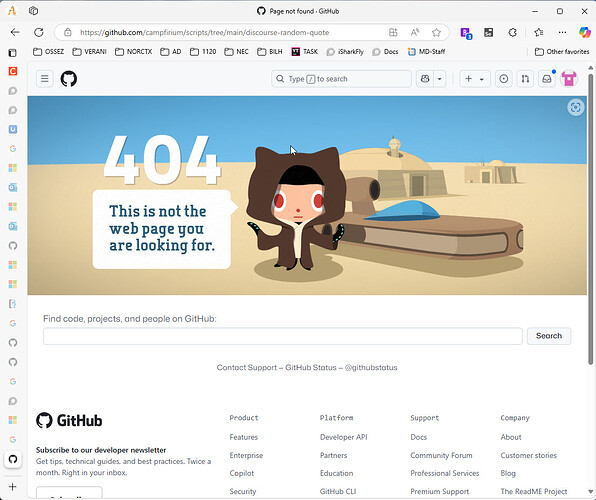Open the GitHub Copilot chat icon
This screenshot has width=596, height=500.
[425, 79]
